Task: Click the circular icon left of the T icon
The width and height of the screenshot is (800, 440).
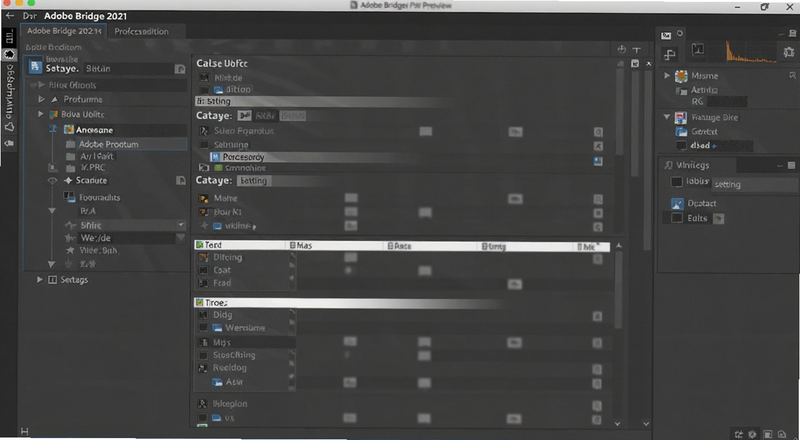Action: (x=621, y=50)
